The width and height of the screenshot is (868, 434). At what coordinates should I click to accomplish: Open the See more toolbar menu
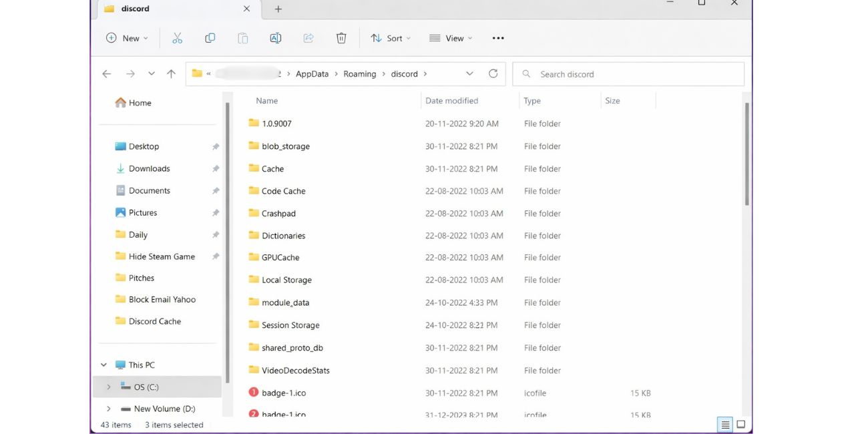click(497, 38)
